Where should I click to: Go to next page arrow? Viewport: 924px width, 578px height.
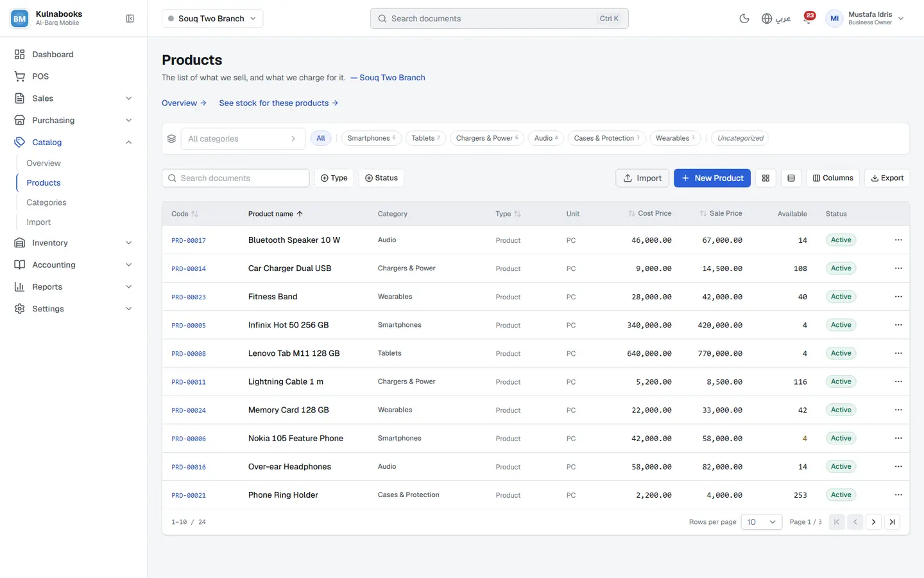pyautogui.click(x=873, y=522)
